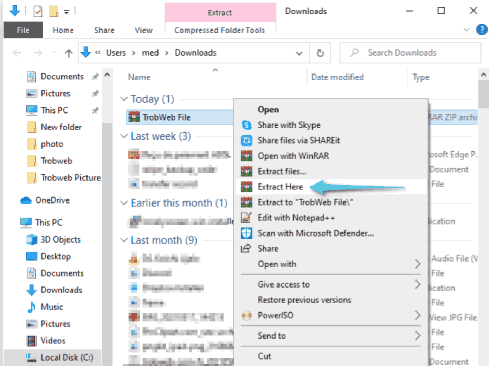Go back with the Back arrow
This screenshot has width=489, height=366.
click(x=17, y=53)
